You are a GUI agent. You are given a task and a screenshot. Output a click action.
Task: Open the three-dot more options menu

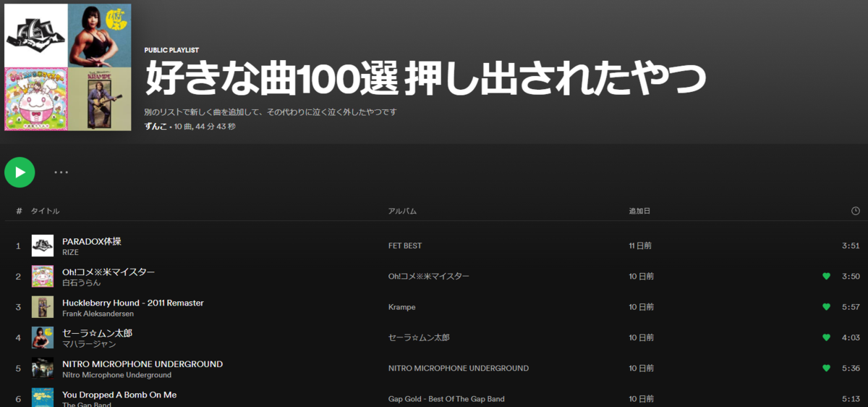[61, 172]
